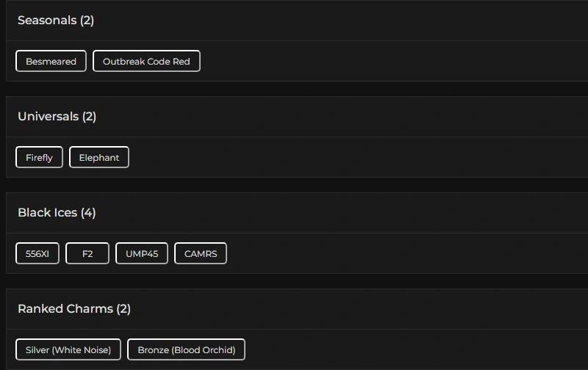Click empty space right of CAMRS tag

pyautogui.click(x=404, y=253)
